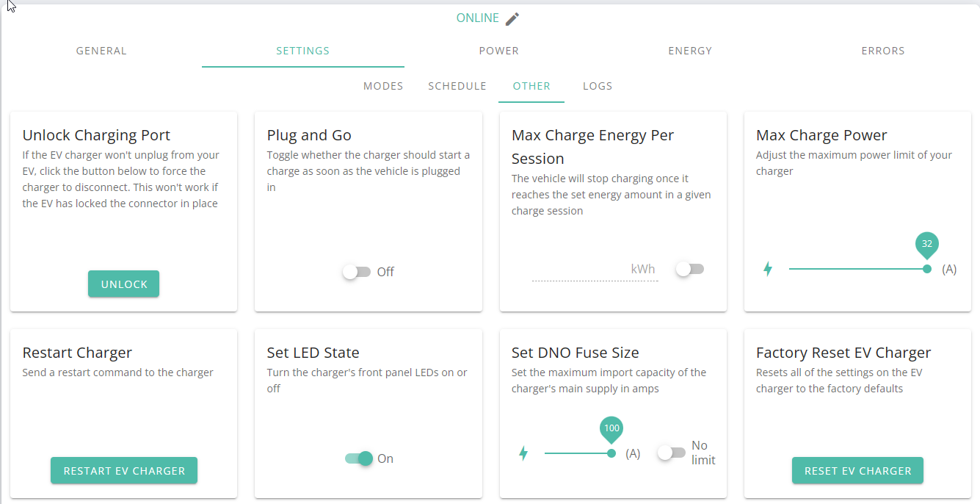Click the UNLOCK button
The image size is (980, 504).
coord(123,284)
